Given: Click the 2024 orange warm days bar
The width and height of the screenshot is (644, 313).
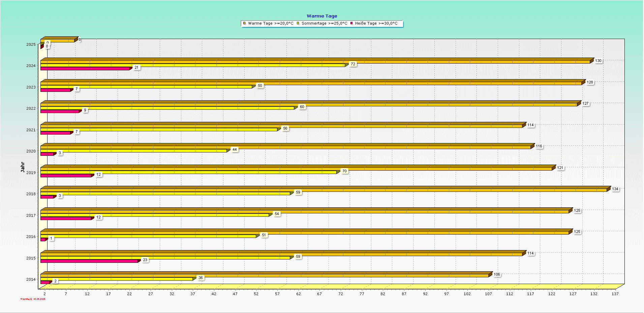Looking at the screenshot, I should pos(317,61).
